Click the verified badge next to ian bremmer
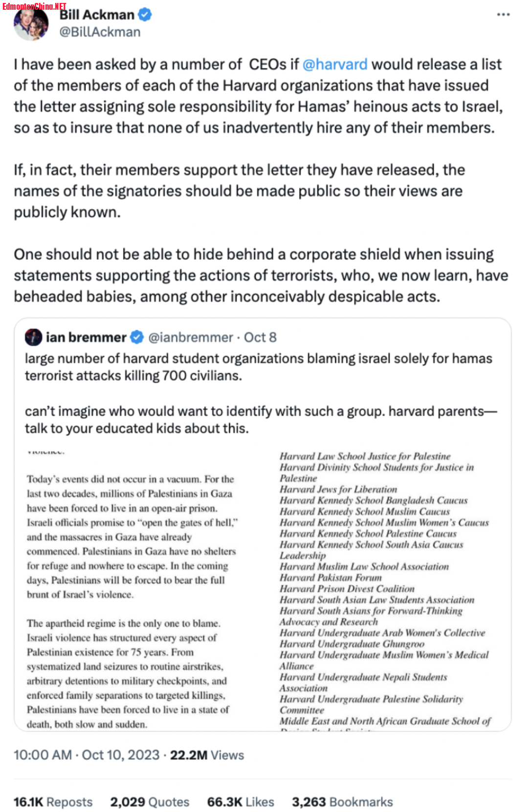This screenshot has height=812, width=528. tap(137, 337)
